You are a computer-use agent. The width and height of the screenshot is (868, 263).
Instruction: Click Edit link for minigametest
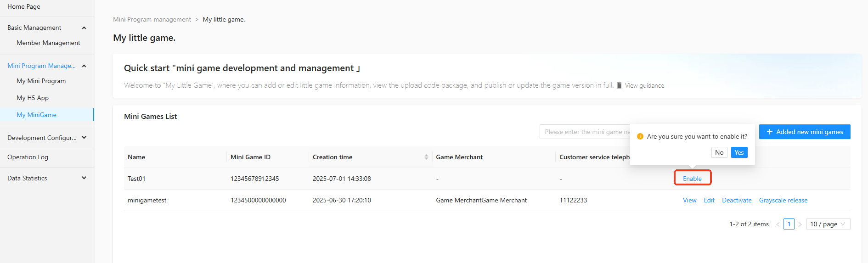coord(709,200)
